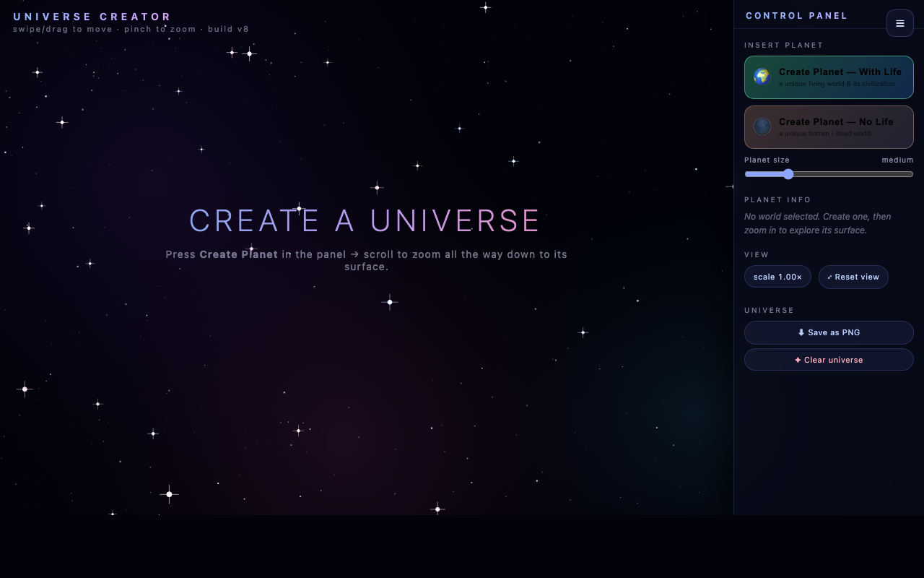Create Planet — No Life
924x578 pixels.
829,127
